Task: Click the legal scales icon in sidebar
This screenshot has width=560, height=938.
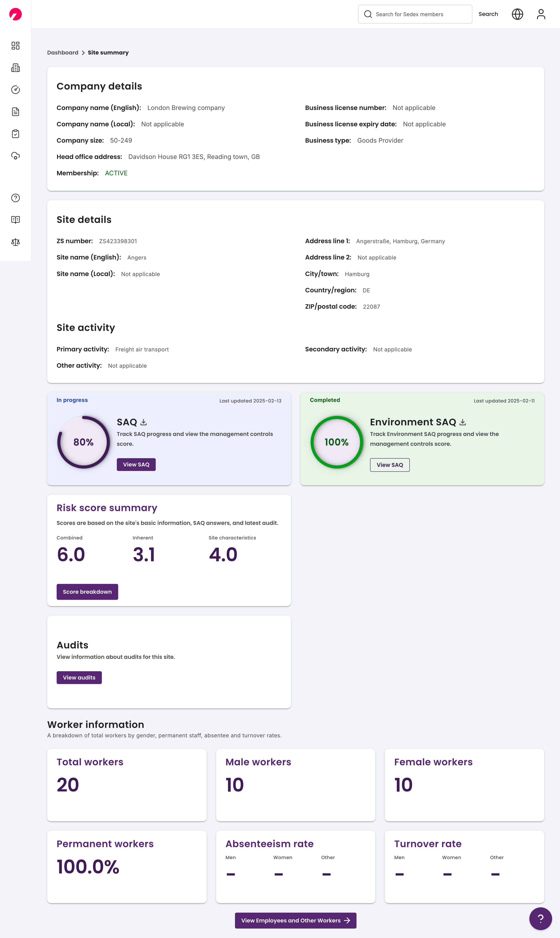Action: (16, 242)
